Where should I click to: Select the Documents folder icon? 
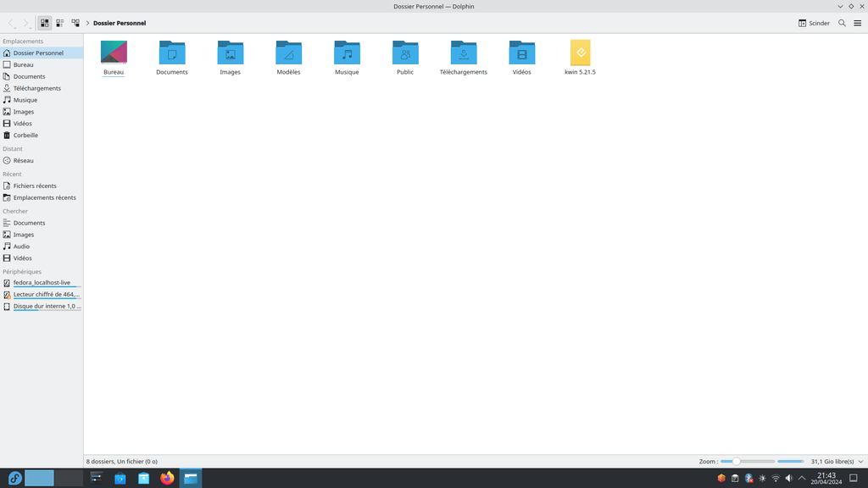tap(172, 53)
